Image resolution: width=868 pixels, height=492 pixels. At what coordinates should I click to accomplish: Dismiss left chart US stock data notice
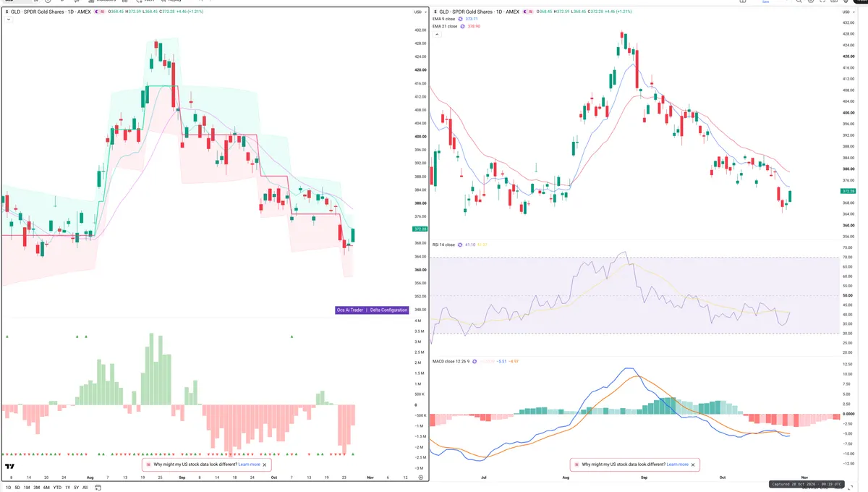click(x=265, y=465)
